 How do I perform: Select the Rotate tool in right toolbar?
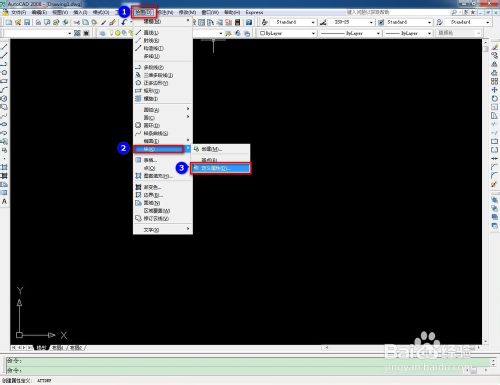pyautogui.click(x=494, y=99)
